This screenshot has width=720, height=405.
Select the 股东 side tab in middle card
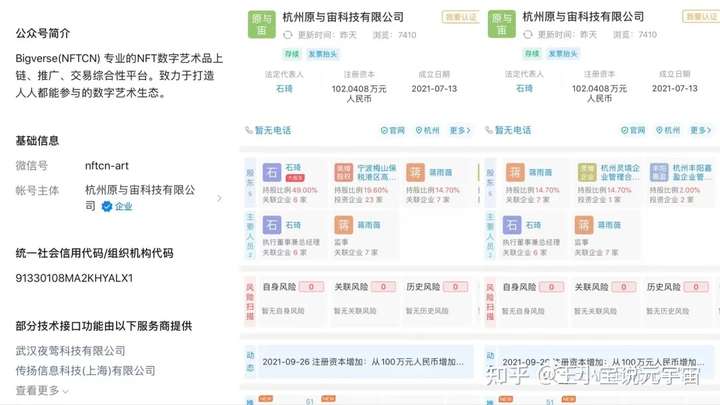[x=250, y=182]
